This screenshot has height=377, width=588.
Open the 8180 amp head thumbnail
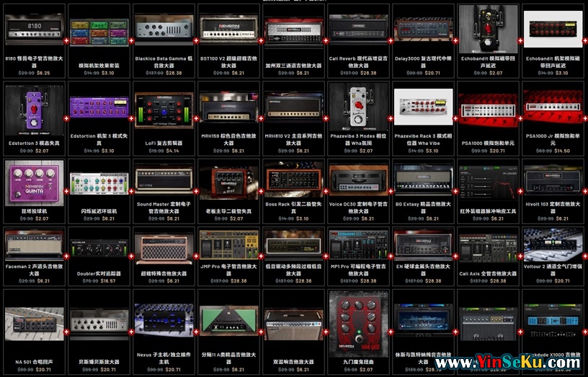(34, 31)
